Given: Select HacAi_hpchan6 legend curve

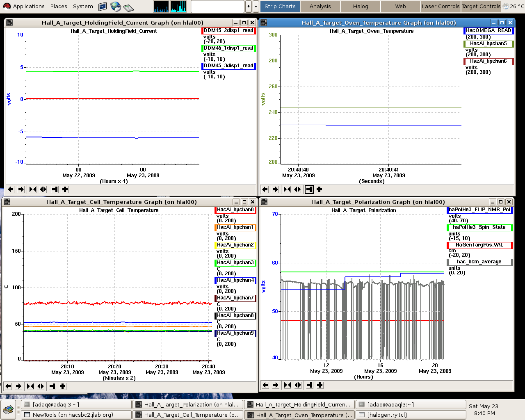Looking at the screenshot, I should [x=488, y=62].
